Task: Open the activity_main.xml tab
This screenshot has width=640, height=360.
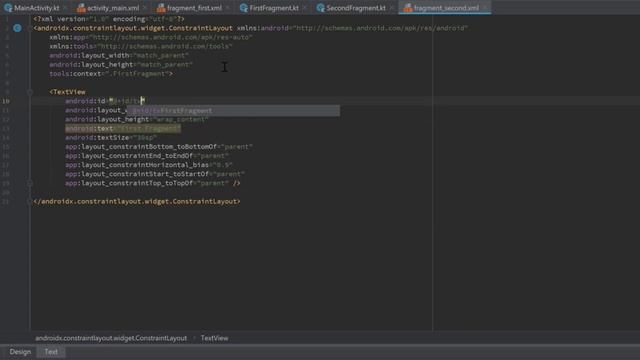Action: tap(113, 8)
